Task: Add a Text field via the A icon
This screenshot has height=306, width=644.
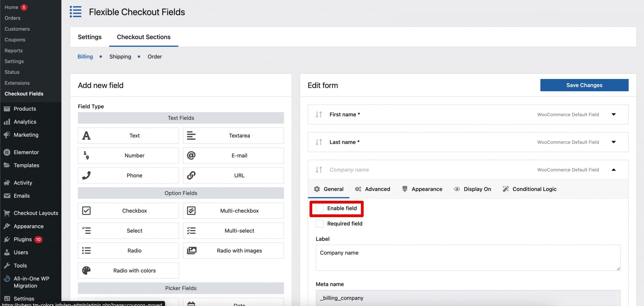Action: tap(86, 136)
